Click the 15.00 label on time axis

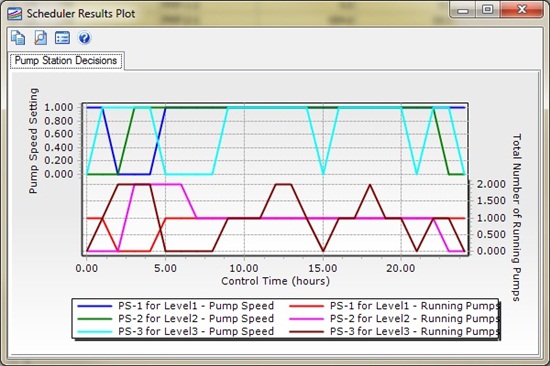pos(323,268)
